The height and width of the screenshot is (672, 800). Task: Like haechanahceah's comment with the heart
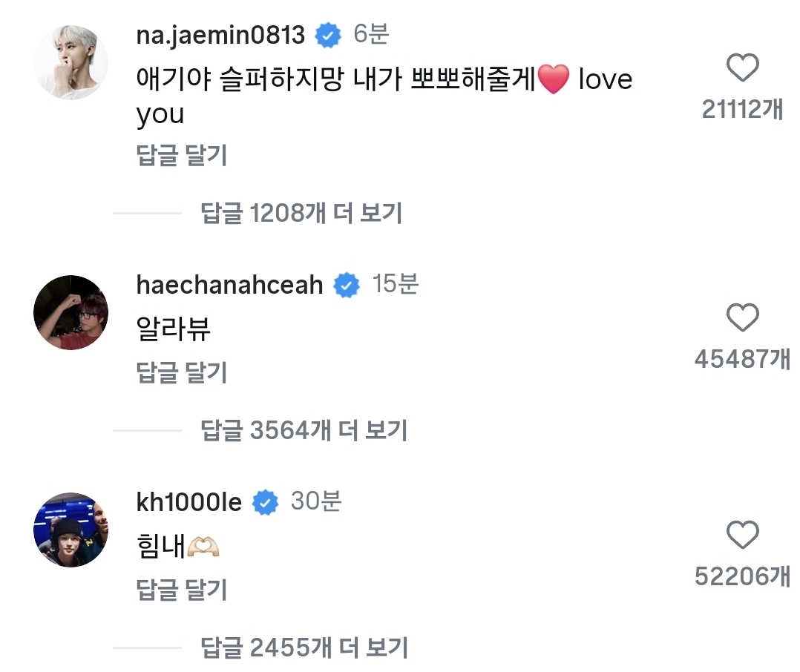coord(742,319)
